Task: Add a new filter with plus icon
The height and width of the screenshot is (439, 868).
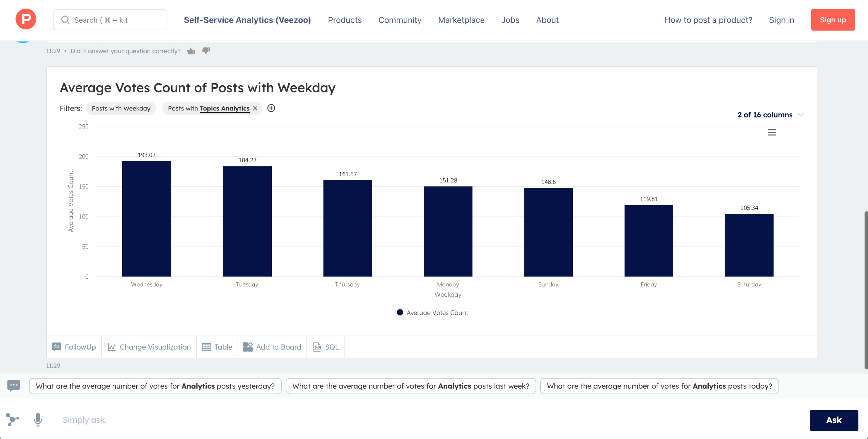Action: [x=271, y=108]
